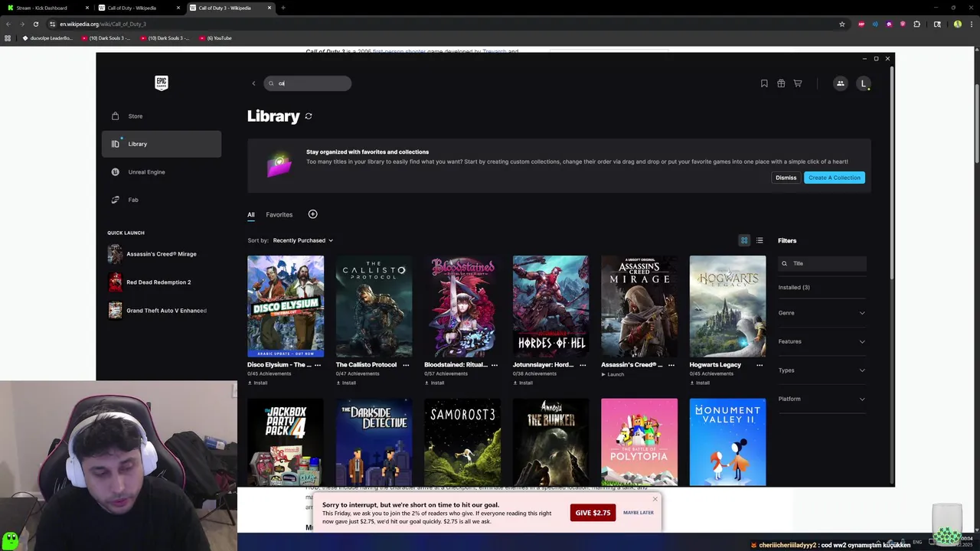Select Library in the sidebar
Viewport: 980px width, 551px height.
point(162,144)
